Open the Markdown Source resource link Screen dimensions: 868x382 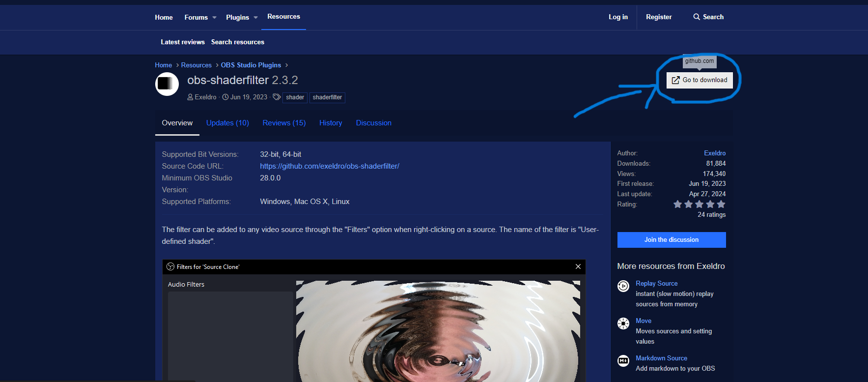(x=661, y=358)
